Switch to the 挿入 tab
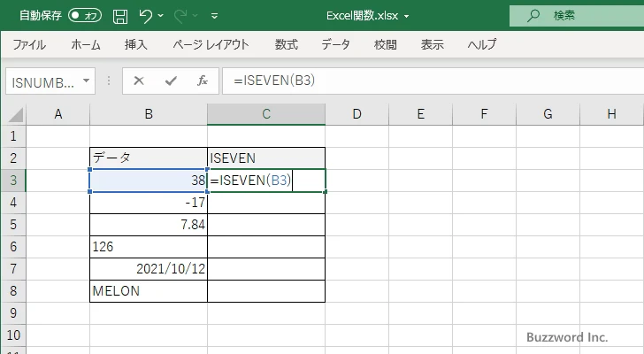Image resolution: width=644 pixels, height=354 pixels. [136, 44]
